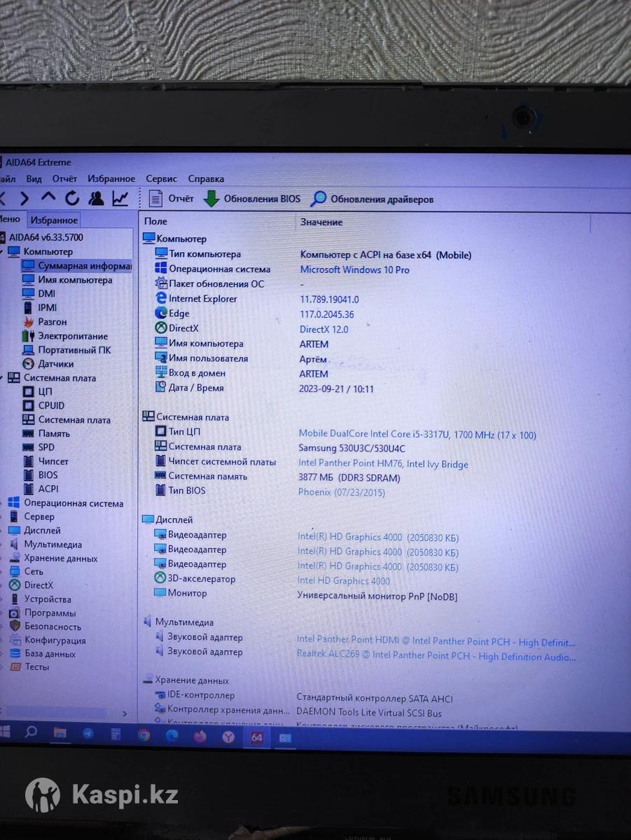Click the refresh toolbar icon
The width and height of the screenshot is (631, 840).
pyautogui.click(x=72, y=199)
